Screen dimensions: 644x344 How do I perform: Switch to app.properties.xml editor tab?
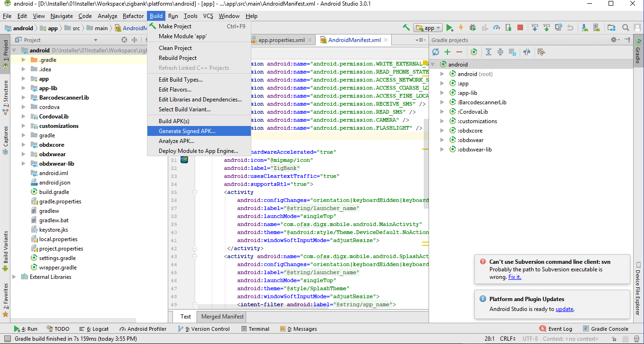coord(281,40)
